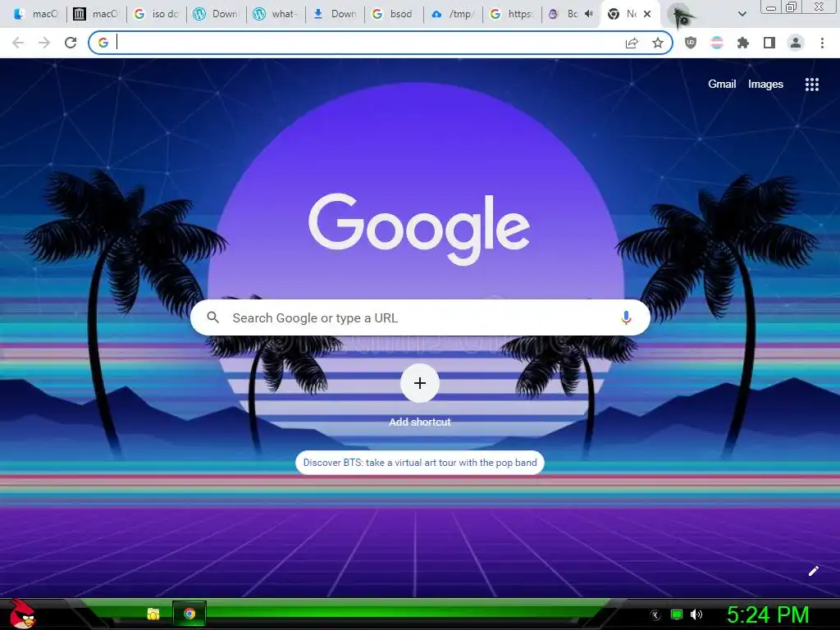Switch to the first WordPress 'Down' tab
This screenshot has width=840, height=630.
click(x=216, y=14)
